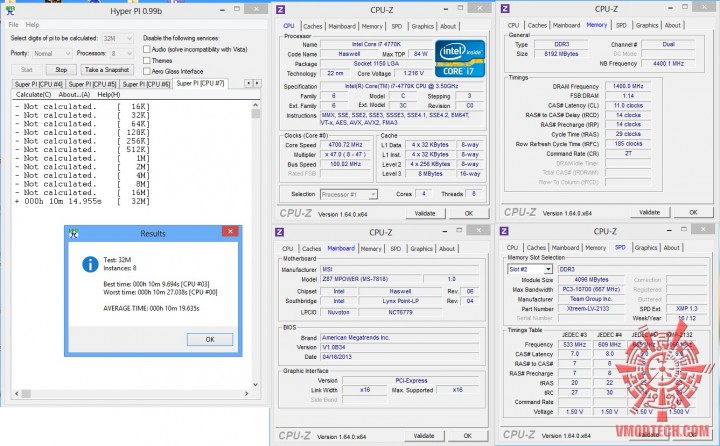This screenshot has height=446, width=720.
Task: Open Caches tab in bottom-right CPU-Z window
Action: point(536,248)
